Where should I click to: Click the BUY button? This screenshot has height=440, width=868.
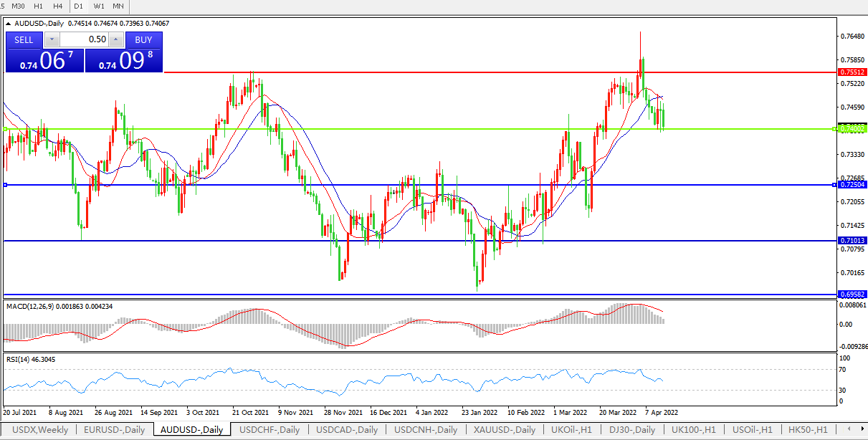[x=143, y=40]
